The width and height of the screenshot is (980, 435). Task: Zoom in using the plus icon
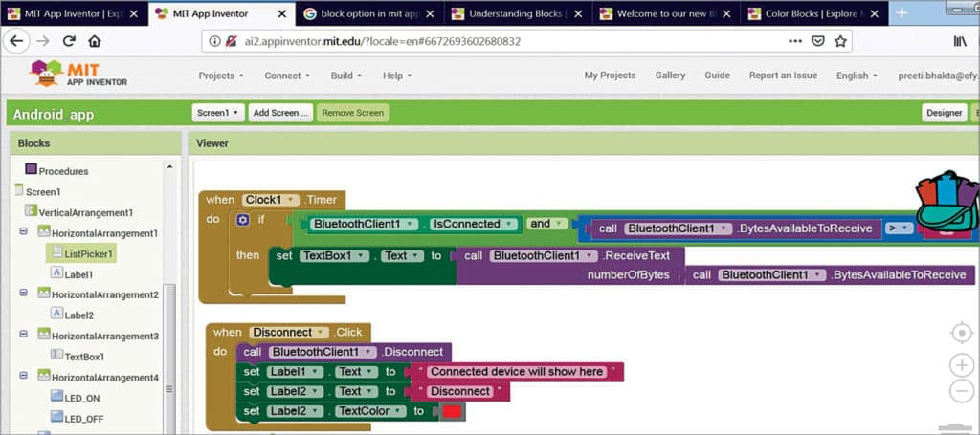(962, 365)
